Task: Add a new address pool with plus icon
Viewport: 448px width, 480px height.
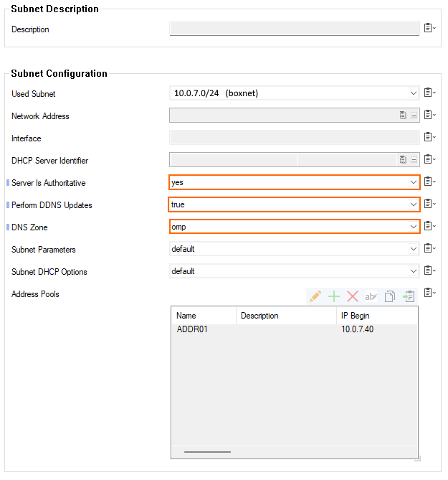Action: coord(334,296)
